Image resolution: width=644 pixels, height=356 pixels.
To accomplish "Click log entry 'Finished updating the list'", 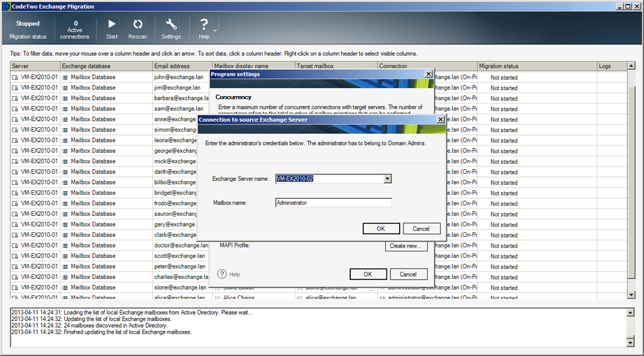I will pyautogui.click(x=101, y=332).
